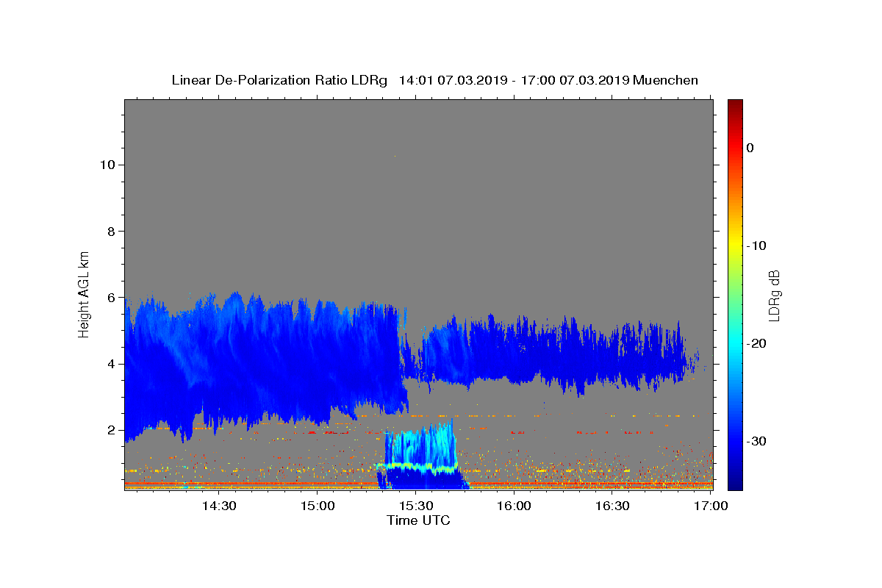Screen dimensions: 882x588
Task: Click the colorbar at -30 dB blue
Action: (x=735, y=441)
